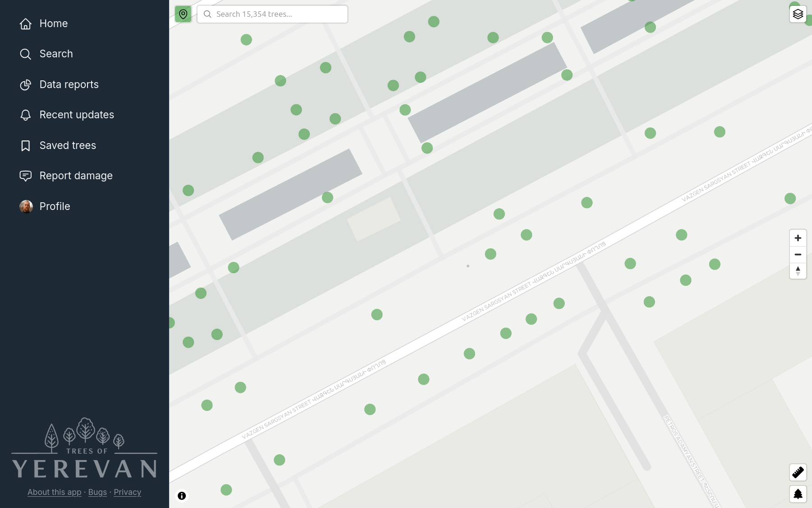Click the bell icon for Recent updates
812x508 pixels.
point(26,115)
